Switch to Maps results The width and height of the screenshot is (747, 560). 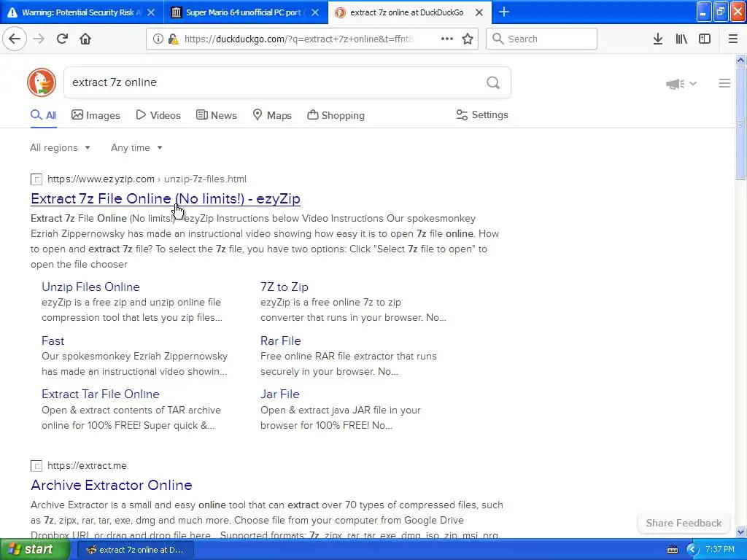pyautogui.click(x=272, y=115)
